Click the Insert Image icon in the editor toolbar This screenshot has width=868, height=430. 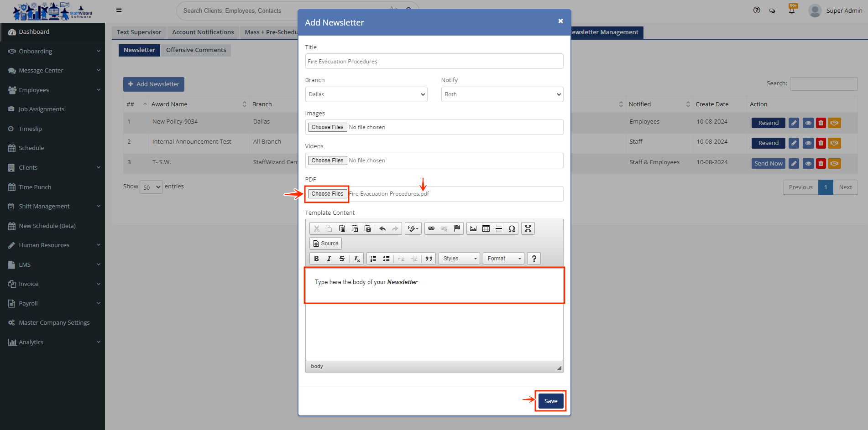tap(473, 228)
